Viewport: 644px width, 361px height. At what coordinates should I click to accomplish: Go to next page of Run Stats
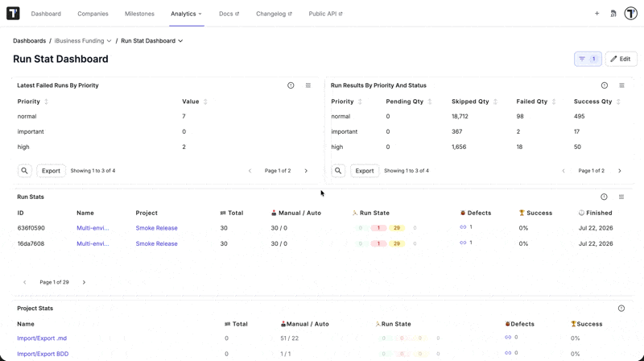click(84, 282)
